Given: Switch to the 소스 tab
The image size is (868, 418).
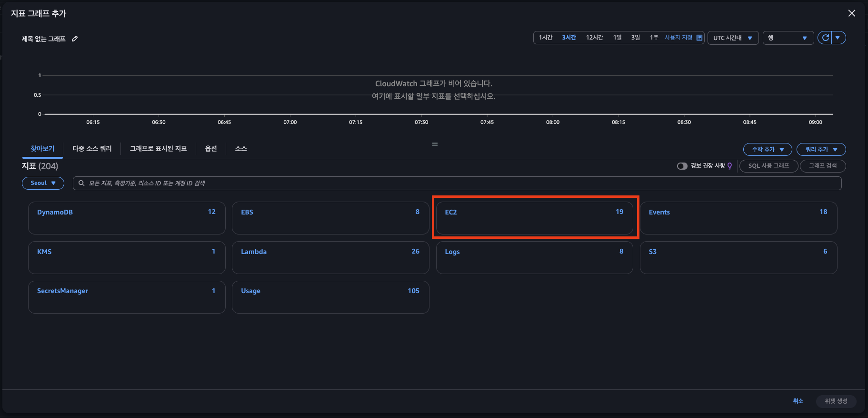Looking at the screenshot, I should [x=241, y=149].
